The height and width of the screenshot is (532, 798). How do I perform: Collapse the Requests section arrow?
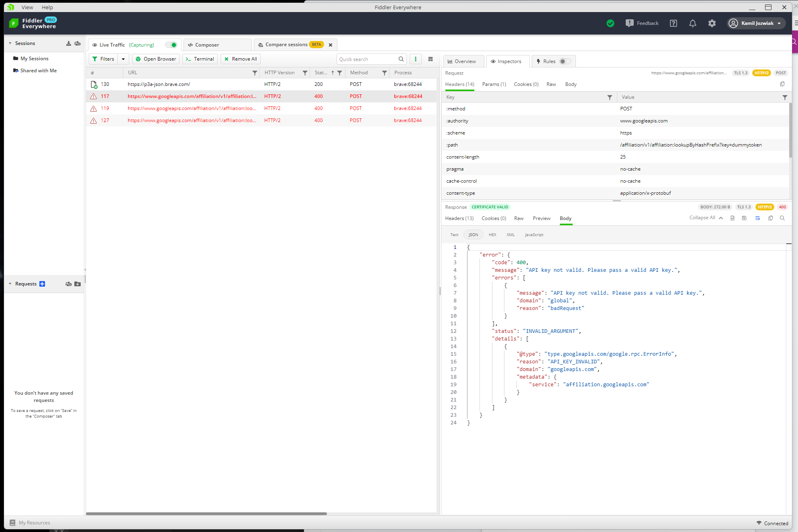coord(10,284)
